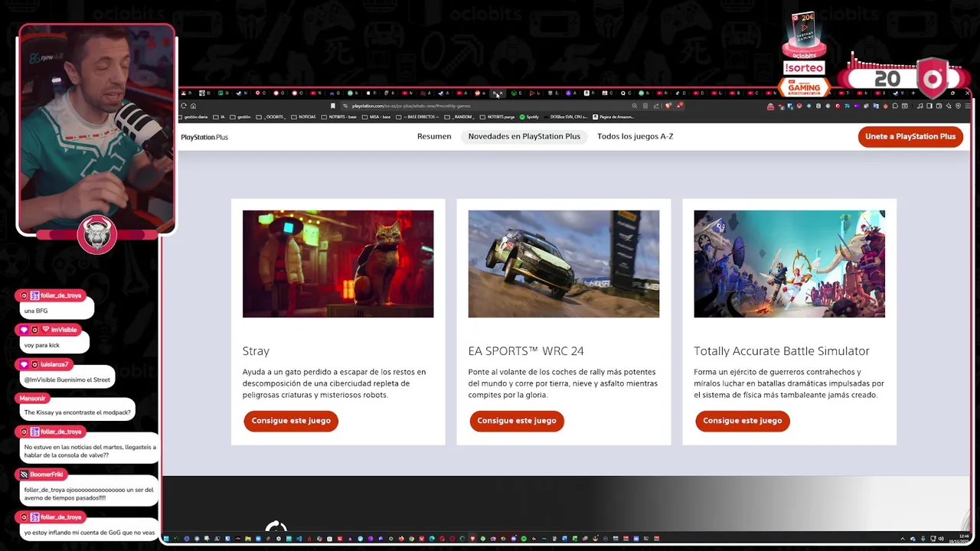Click the Windows Start button
This screenshot has width=980, height=551.
[x=167, y=539]
